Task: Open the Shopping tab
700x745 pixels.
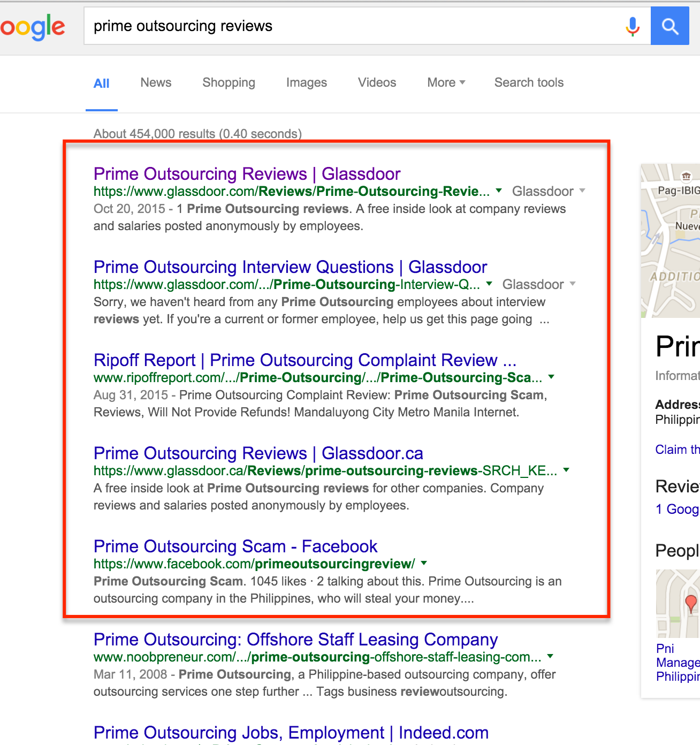Action: [229, 82]
